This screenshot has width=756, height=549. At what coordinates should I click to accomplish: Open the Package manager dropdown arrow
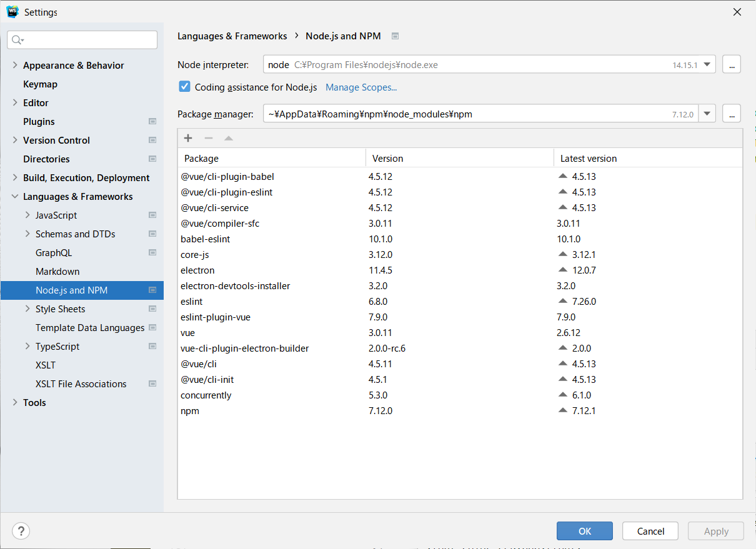tap(707, 114)
